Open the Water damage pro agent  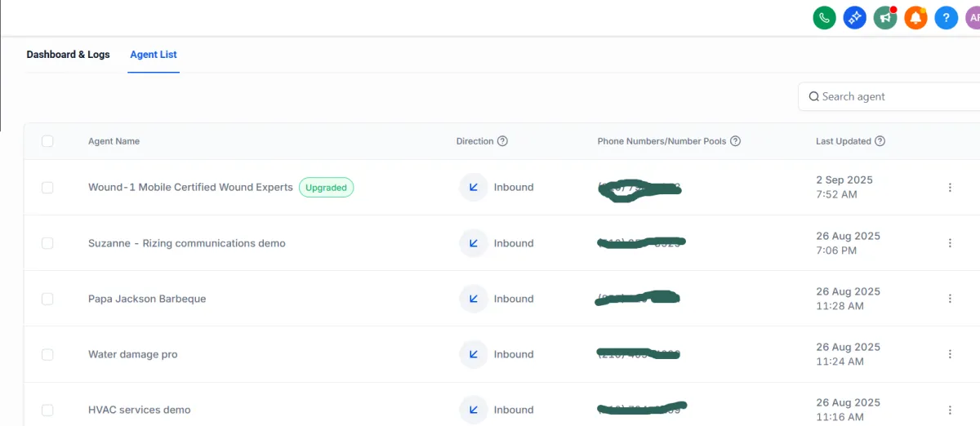click(x=133, y=354)
